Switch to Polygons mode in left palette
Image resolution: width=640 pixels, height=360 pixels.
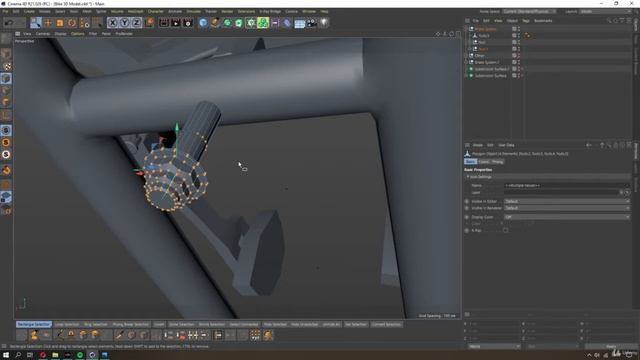[x=6, y=102]
